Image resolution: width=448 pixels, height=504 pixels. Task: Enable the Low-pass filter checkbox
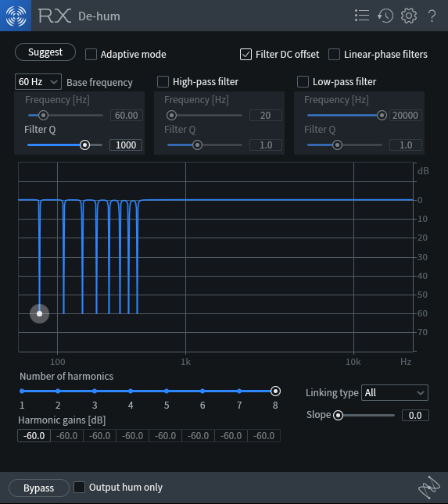[303, 81]
